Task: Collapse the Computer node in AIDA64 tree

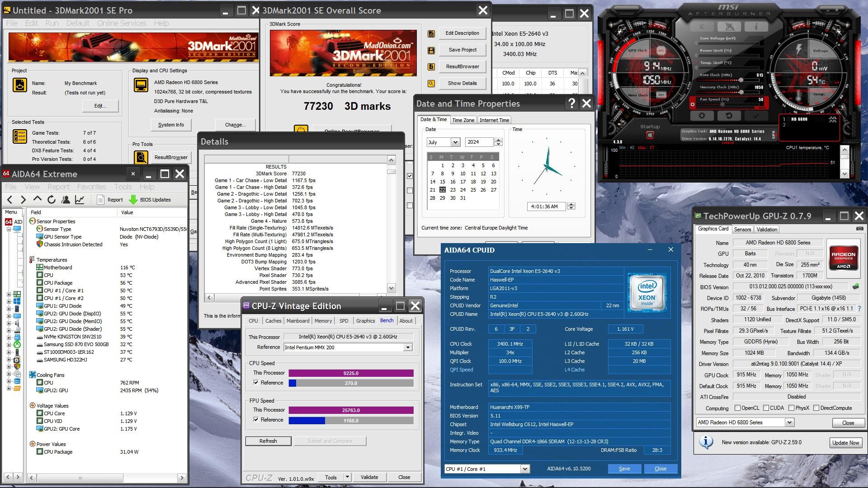Action: (x=9, y=229)
